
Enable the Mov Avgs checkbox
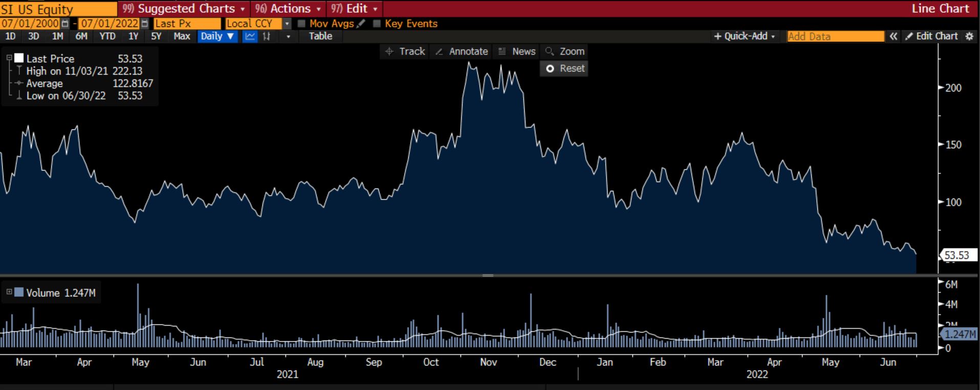pos(301,24)
